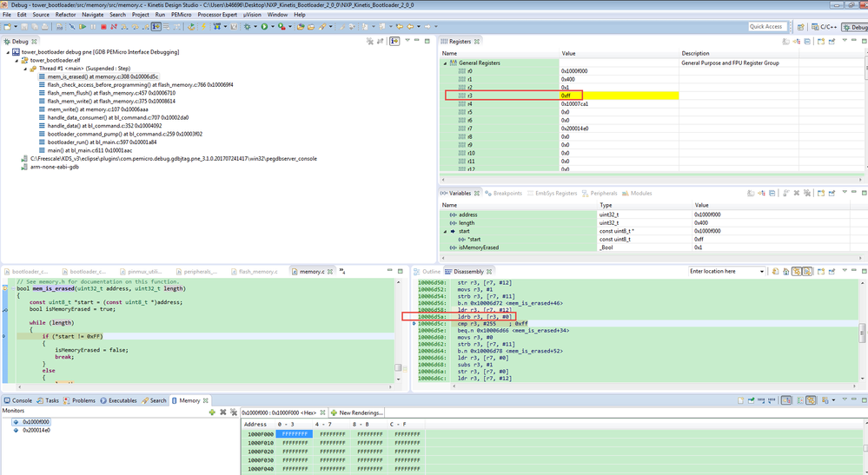
Task: Collapse Thread #1 main node
Action: pos(25,69)
